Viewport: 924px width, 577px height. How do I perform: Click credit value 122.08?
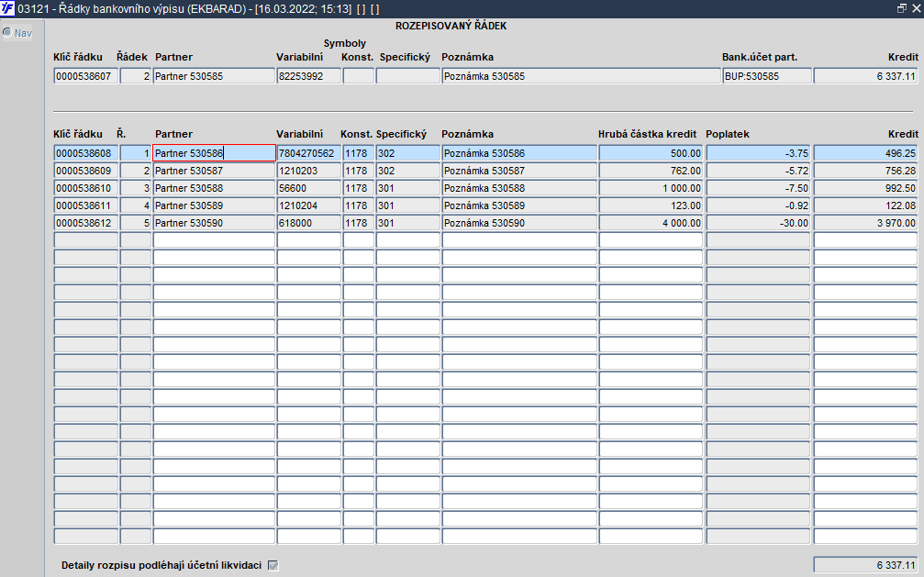865,205
